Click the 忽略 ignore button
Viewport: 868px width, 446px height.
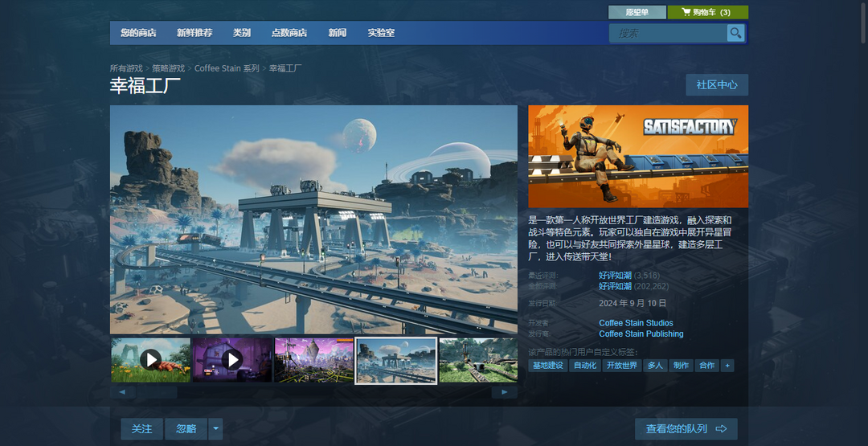coord(186,429)
